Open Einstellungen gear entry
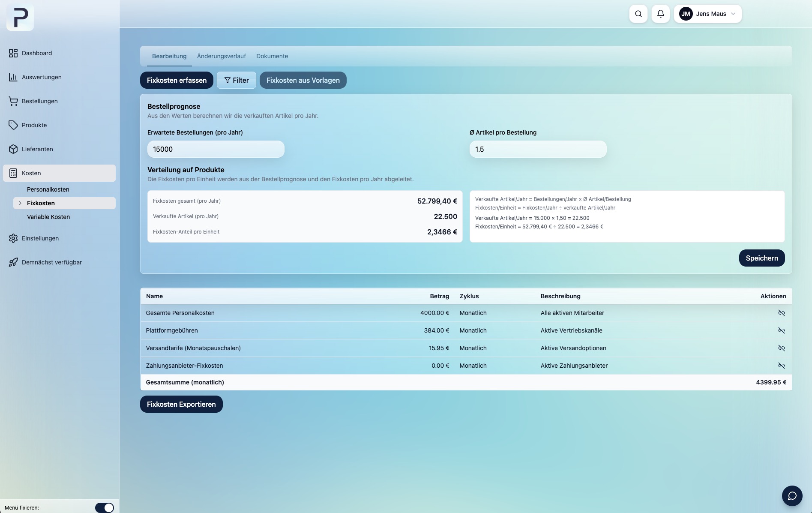Image resolution: width=812 pixels, height=513 pixels. (x=40, y=238)
